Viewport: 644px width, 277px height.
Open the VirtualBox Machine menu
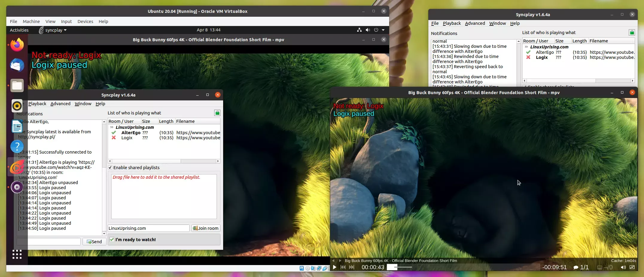pyautogui.click(x=31, y=22)
